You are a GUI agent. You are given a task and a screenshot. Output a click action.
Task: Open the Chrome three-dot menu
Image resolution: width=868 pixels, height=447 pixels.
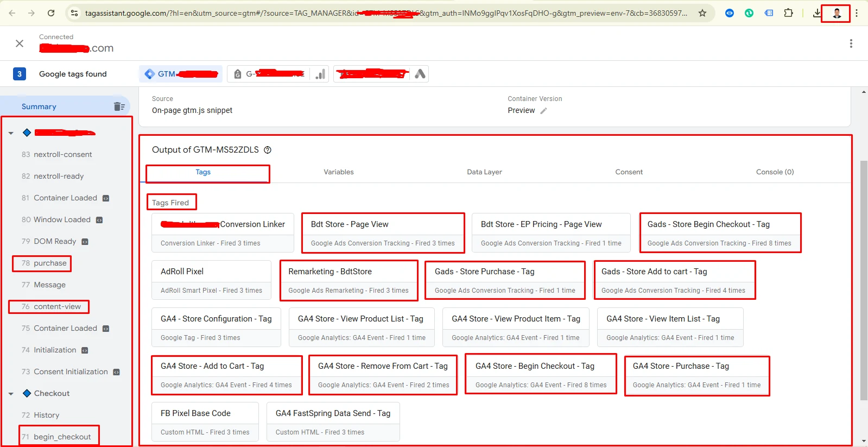tap(857, 13)
